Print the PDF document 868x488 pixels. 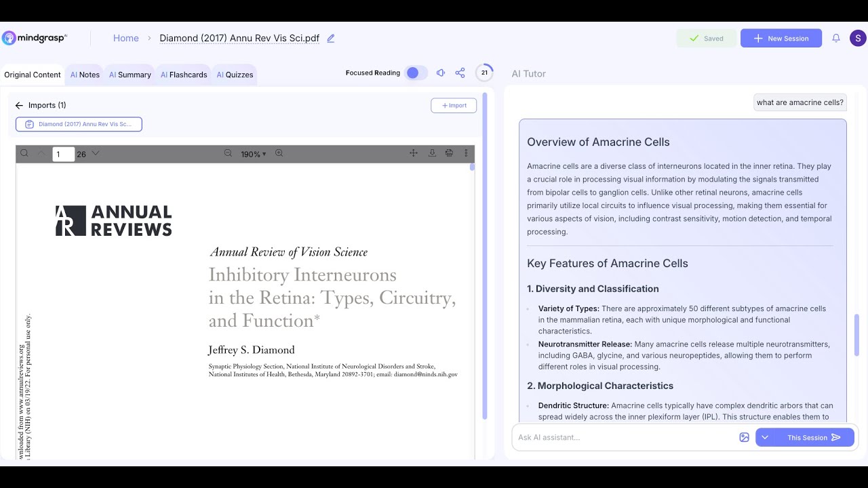pyautogui.click(x=449, y=154)
